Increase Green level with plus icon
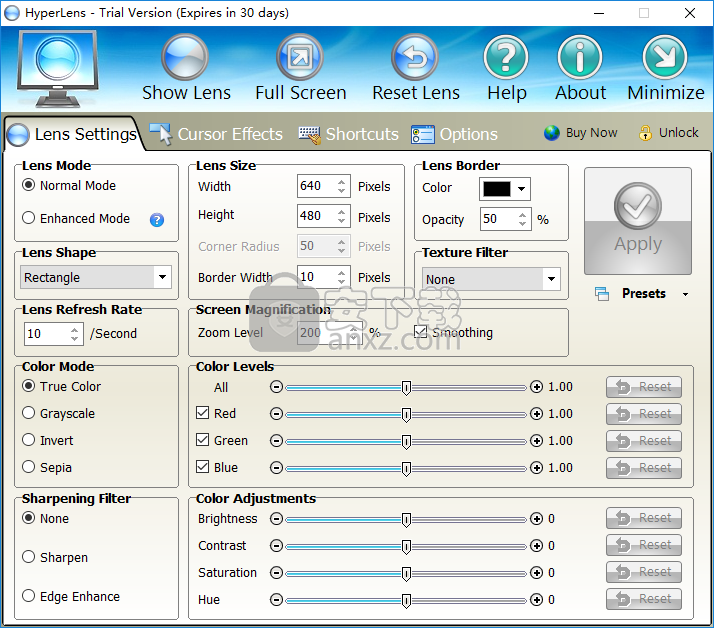This screenshot has width=714, height=628. click(x=536, y=441)
